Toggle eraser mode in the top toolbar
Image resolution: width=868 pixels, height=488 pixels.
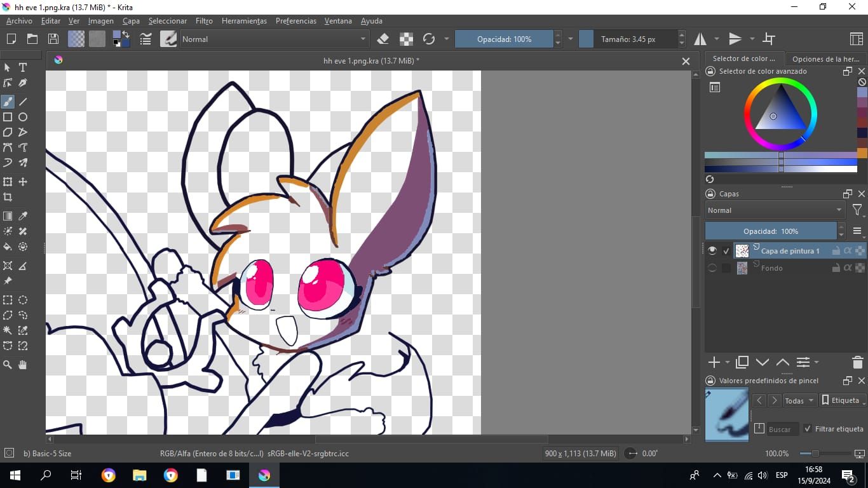pos(383,39)
